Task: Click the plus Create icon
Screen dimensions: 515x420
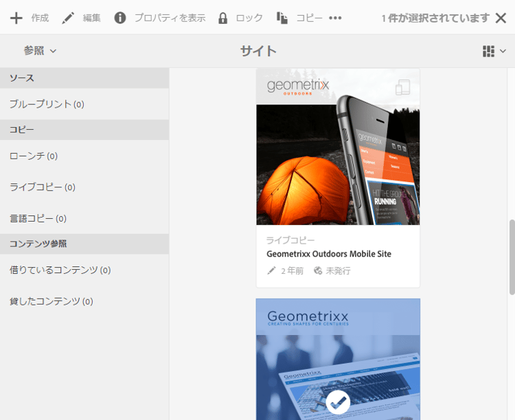Action: pyautogui.click(x=16, y=18)
